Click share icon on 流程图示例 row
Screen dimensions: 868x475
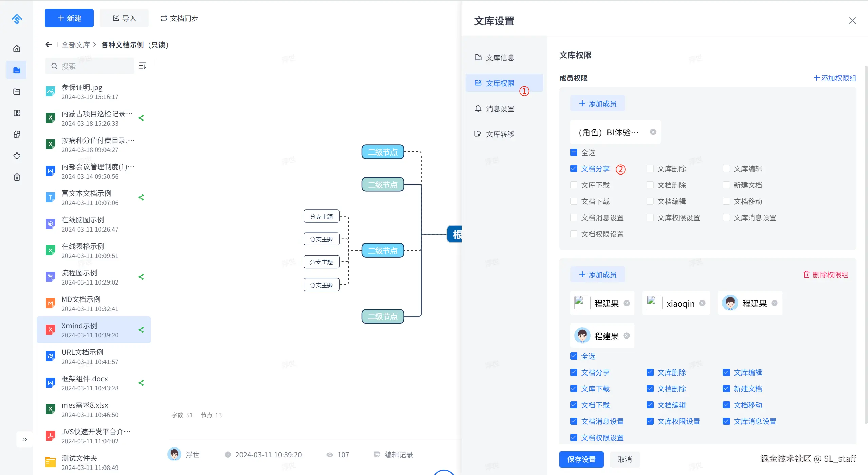pos(141,277)
